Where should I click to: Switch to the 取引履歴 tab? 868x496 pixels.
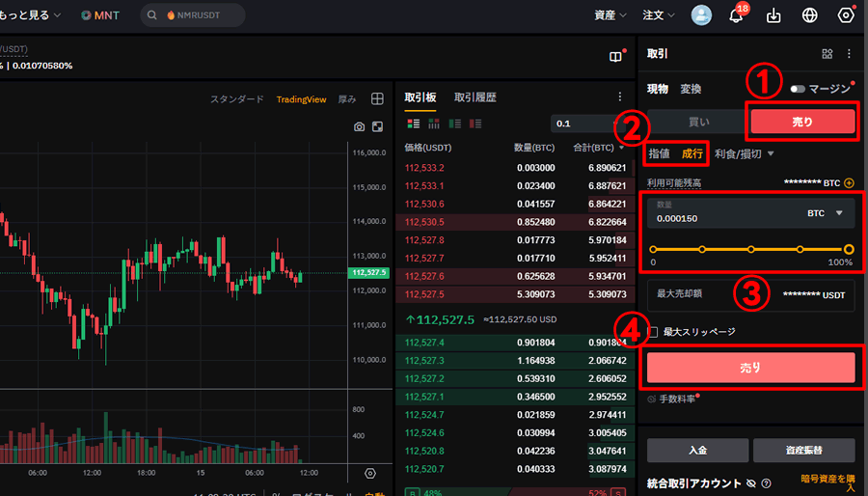(x=475, y=97)
